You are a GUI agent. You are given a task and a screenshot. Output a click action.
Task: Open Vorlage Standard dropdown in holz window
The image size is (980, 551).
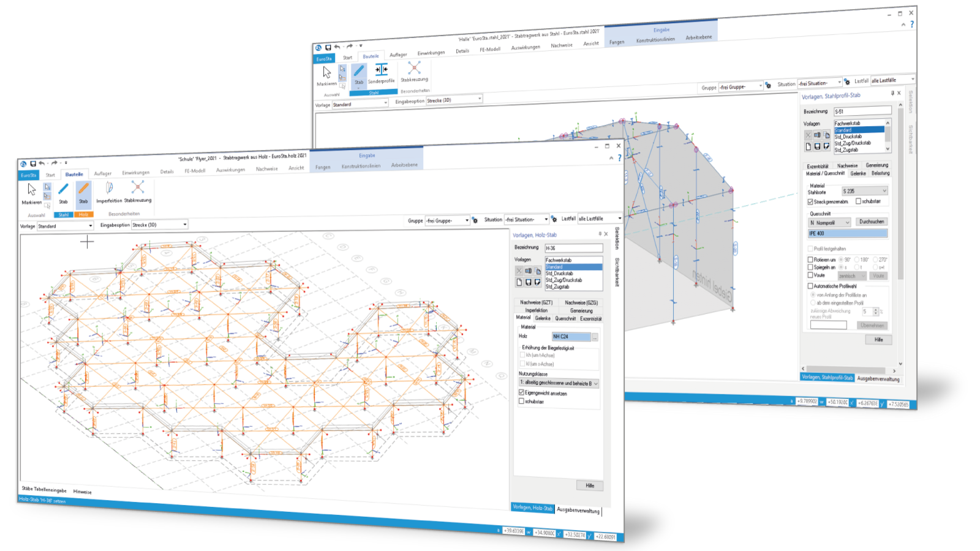(65, 226)
